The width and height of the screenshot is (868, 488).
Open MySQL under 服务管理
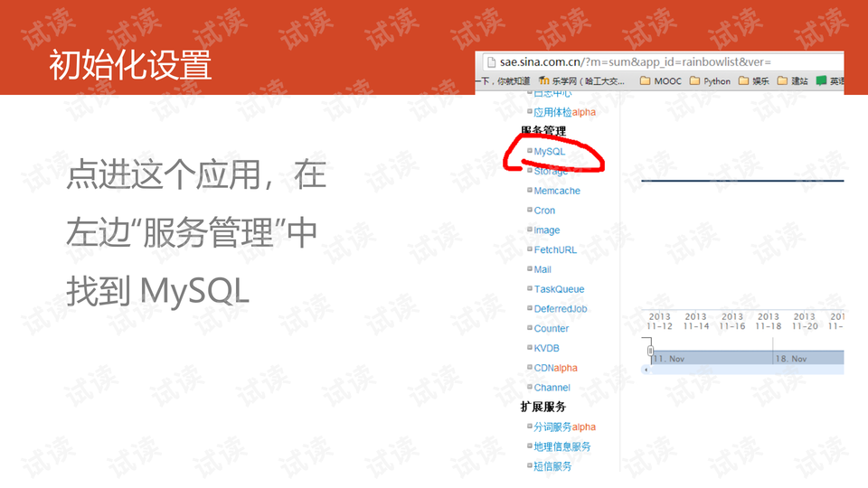point(549,152)
